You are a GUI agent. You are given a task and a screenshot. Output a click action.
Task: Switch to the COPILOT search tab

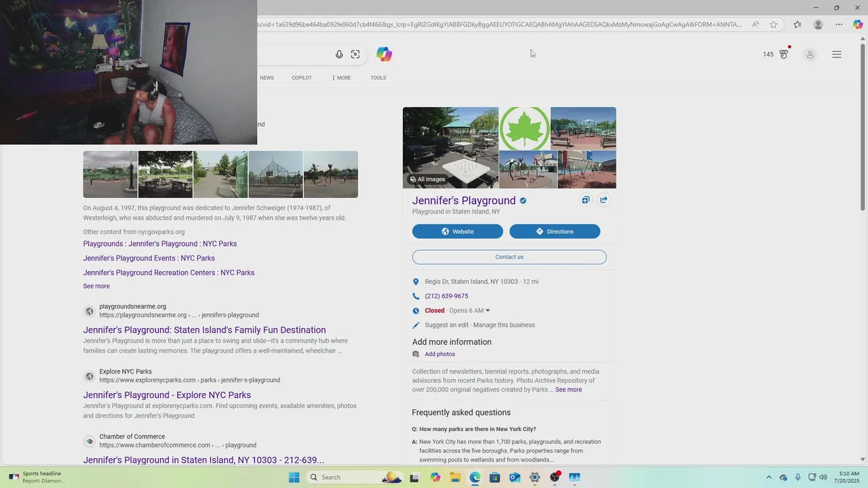coord(302,78)
